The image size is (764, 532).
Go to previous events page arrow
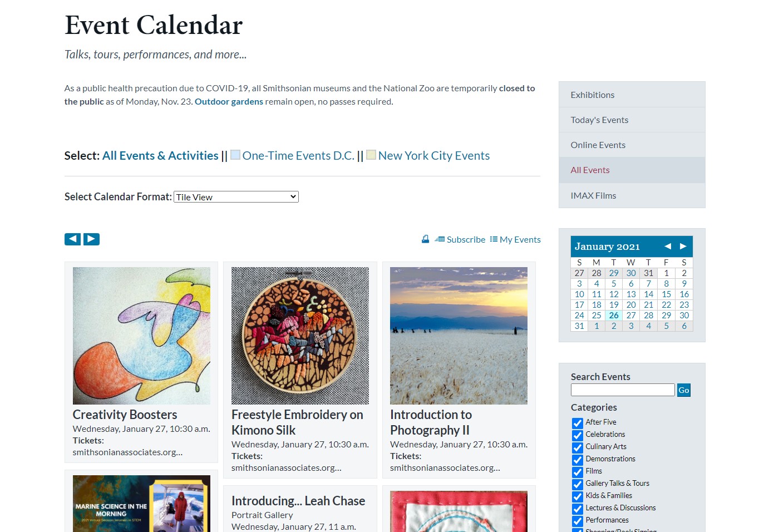click(72, 239)
